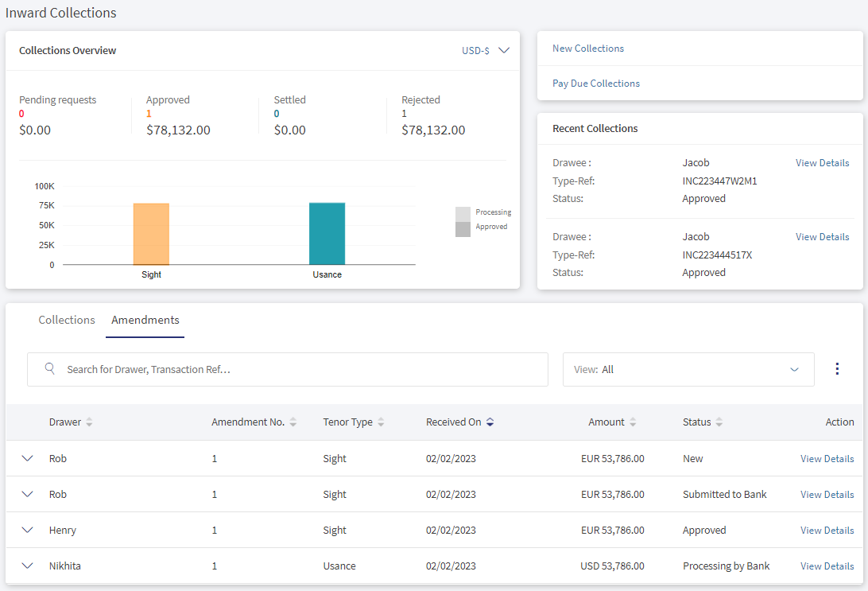Screen dimensions: 868x591
Task: Sort by Status column arrows
Action: [719, 422]
